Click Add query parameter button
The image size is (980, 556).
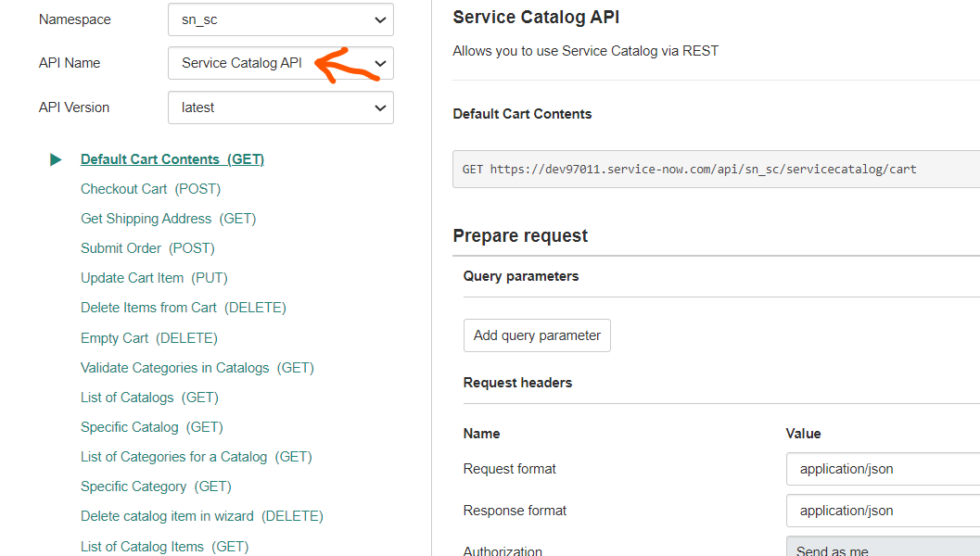point(537,335)
